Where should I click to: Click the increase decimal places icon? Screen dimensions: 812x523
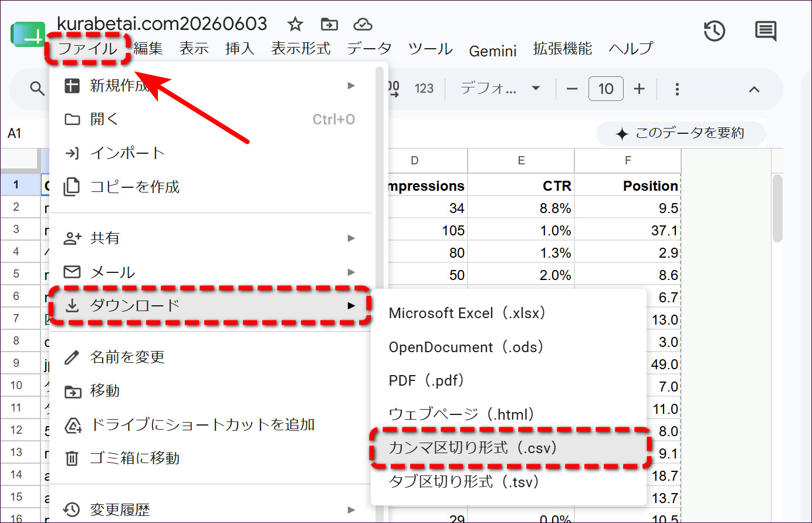click(393, 89)
